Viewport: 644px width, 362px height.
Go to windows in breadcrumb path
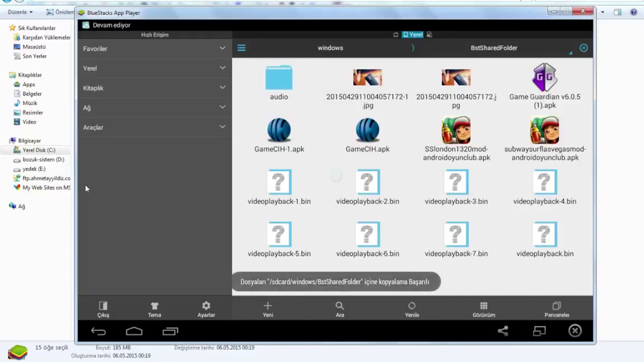coord(330,48)
